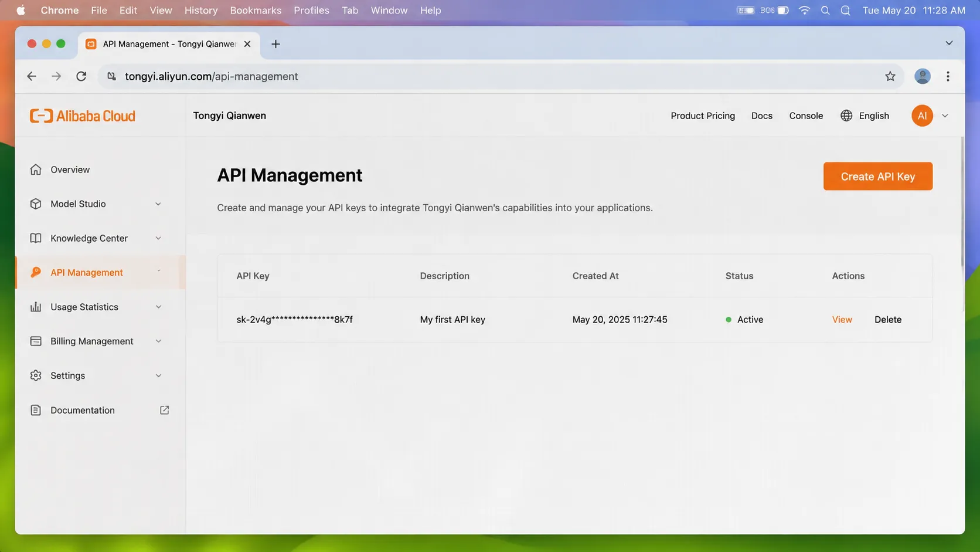Click the API Management key icon
Screen dimensions: 980x552
[36, 272]
